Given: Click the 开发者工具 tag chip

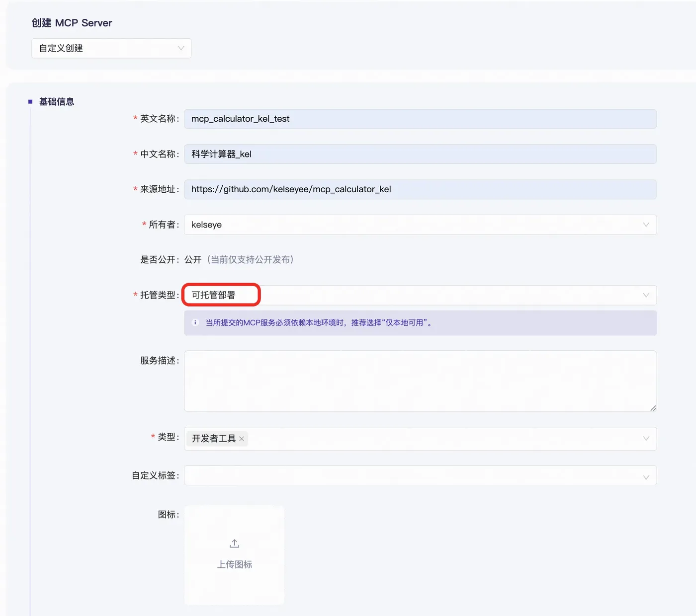Looking at the screenshot, I should click(218, 439).
